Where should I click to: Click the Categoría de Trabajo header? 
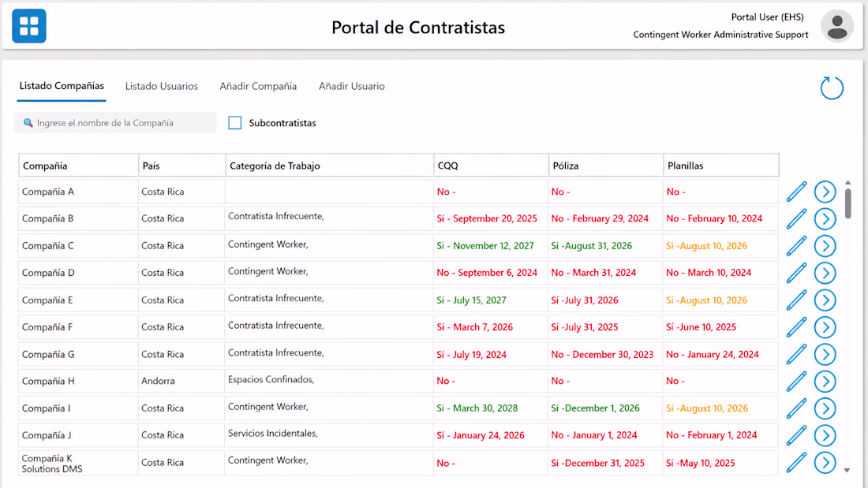point(330,166)
